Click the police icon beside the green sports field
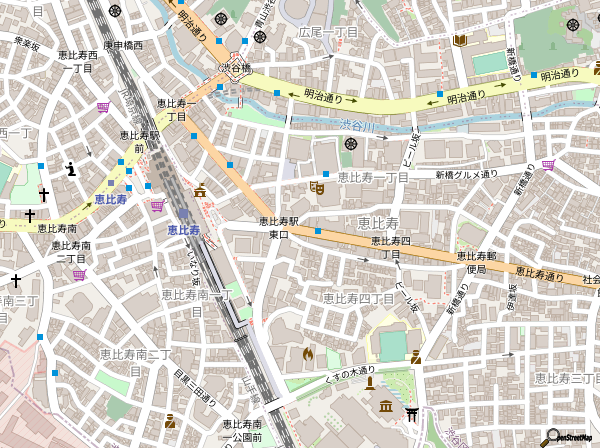Image resolution: width=600 pixels, height=448 pixels. point(416,355)
